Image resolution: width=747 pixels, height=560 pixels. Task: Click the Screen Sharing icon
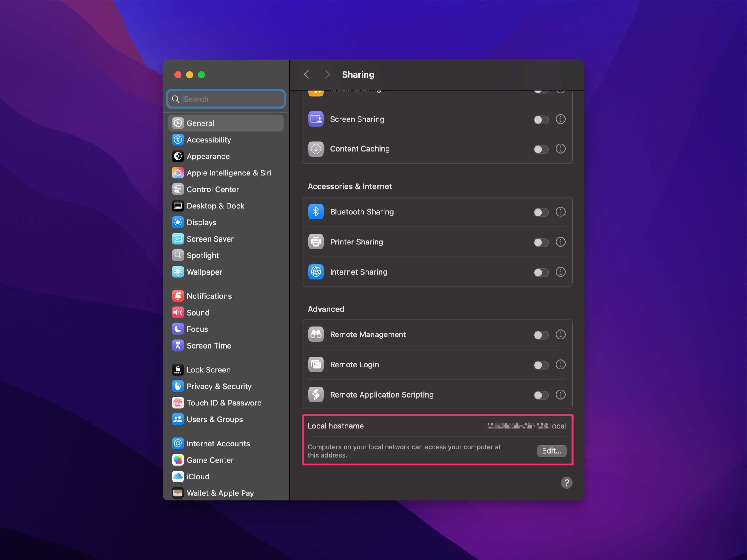(x=317, y=118)
